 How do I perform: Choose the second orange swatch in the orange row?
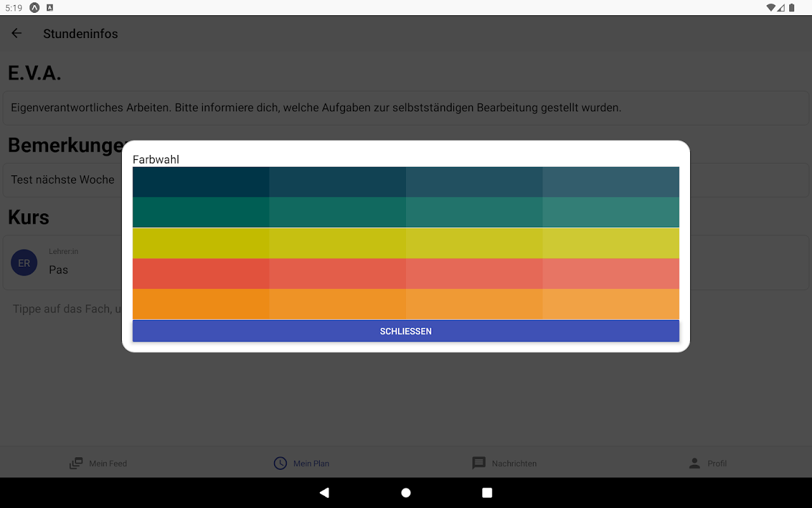(x=337, y=304)
